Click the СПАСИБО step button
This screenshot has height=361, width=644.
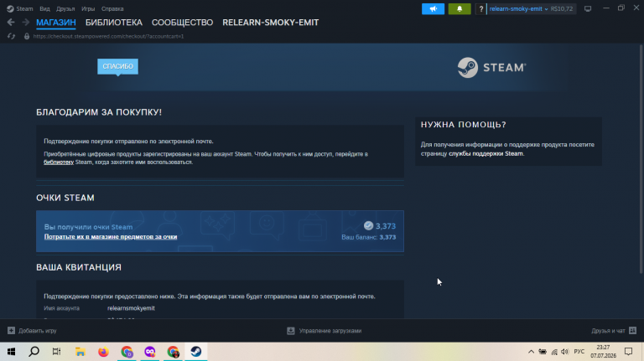(118, 66)
